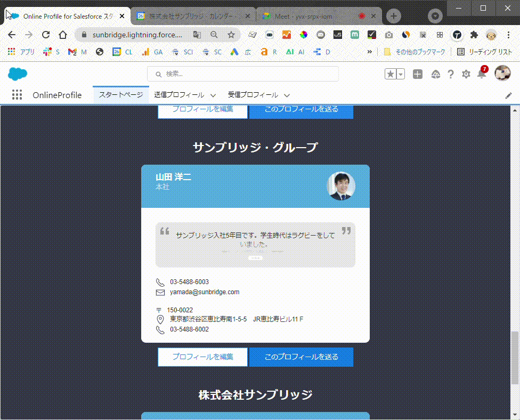Open a new browser tab
The height and width of the screenshot is (420, 520).
394,16
